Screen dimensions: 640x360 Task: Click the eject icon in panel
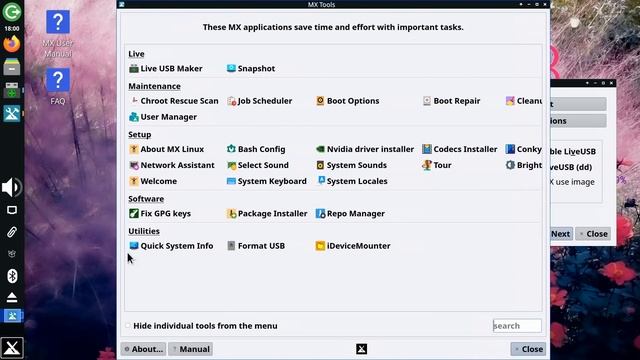click(x=12, y=297)
